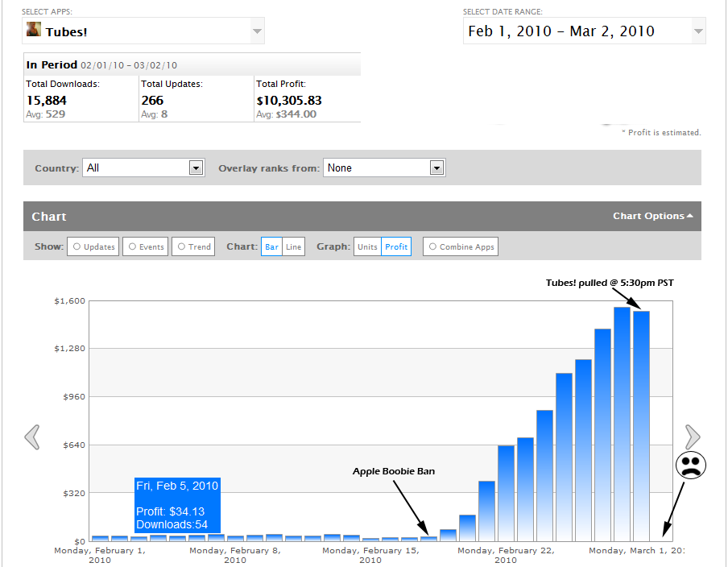728x567 pixels.
Task: Enable the Events show option
Action: tap(146, 246)
